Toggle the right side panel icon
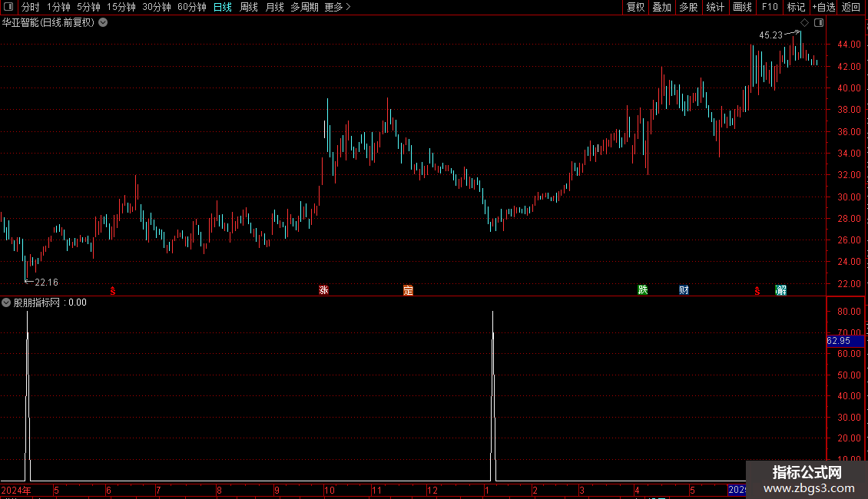 coord(819,23)
